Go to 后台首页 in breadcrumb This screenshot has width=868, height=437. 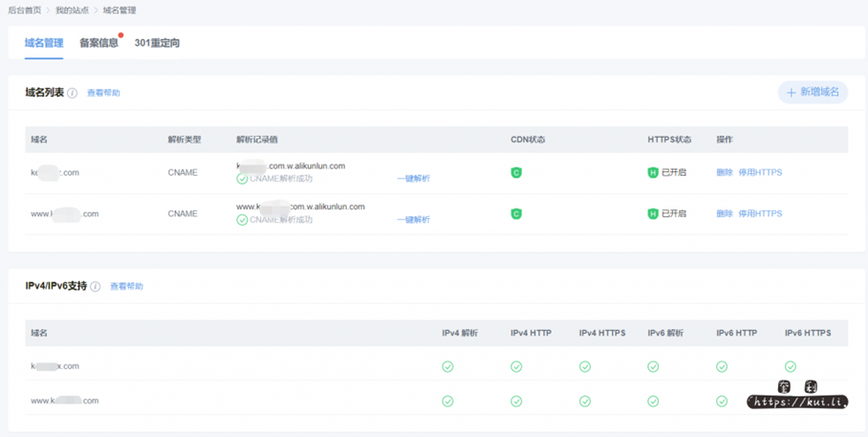tap(24, 11)
